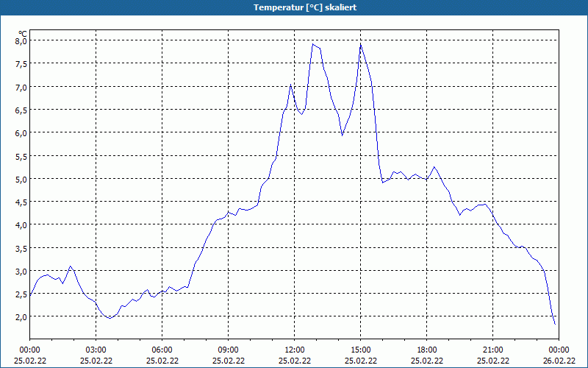Select the °C unit label above the axis
The height and width of the screenshot is (368, 588).
tap(23, 34)
